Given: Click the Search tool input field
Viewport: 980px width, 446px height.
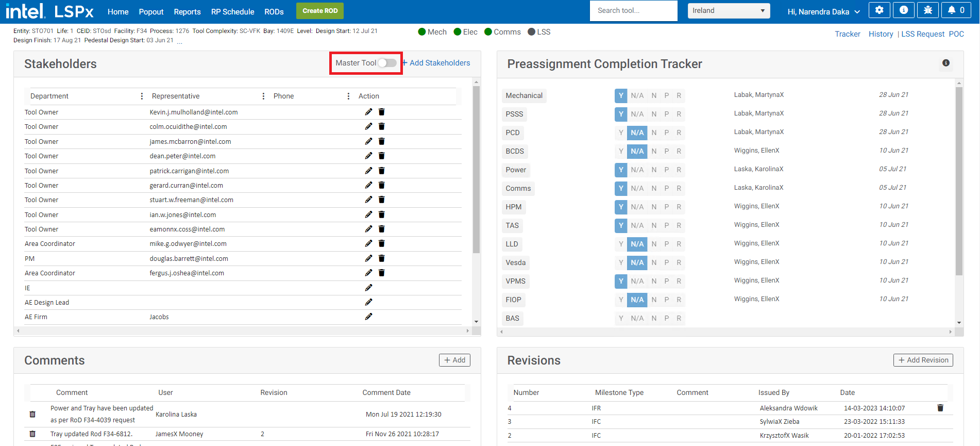Looking at the screenshot, I should 633,11.
